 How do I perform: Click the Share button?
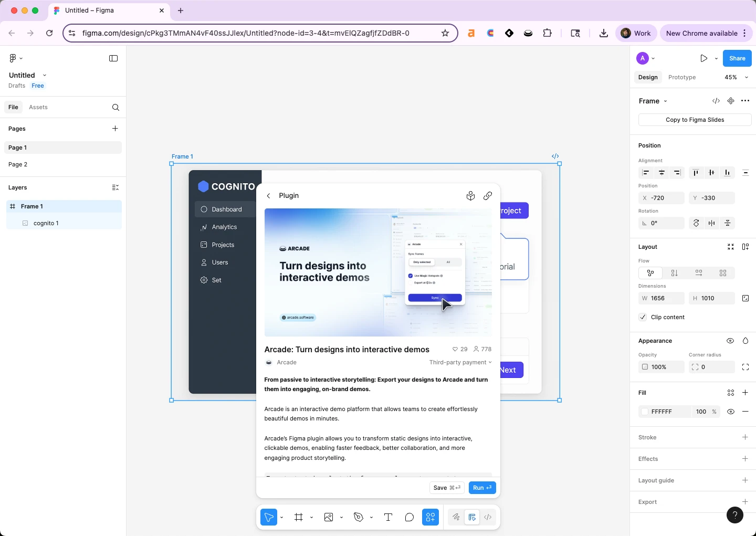coord(737,58)
